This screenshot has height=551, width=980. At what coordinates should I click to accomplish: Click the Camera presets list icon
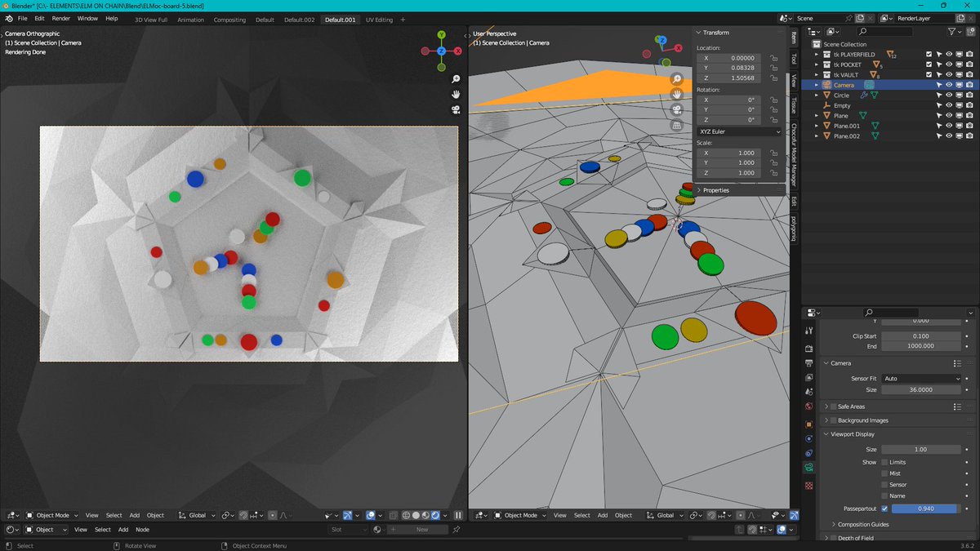[957, 363]
